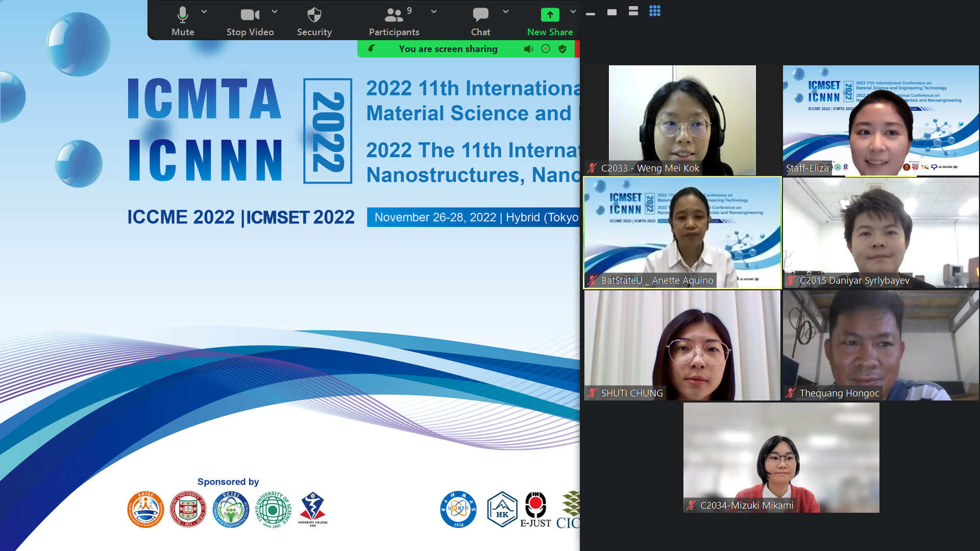
Task: Switch to single speaker thumbnail view
Action: point(612,12)
